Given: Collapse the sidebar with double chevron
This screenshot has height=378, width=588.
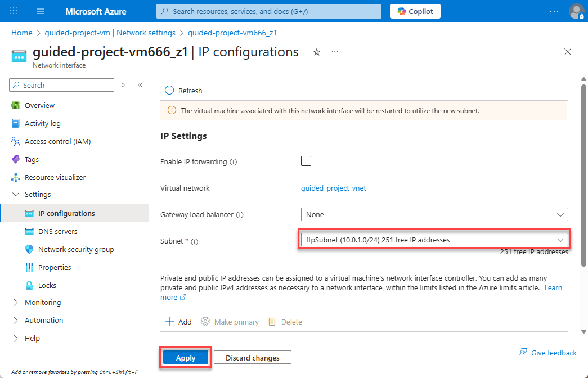Looking at the screenshot, I should (140, 85).
